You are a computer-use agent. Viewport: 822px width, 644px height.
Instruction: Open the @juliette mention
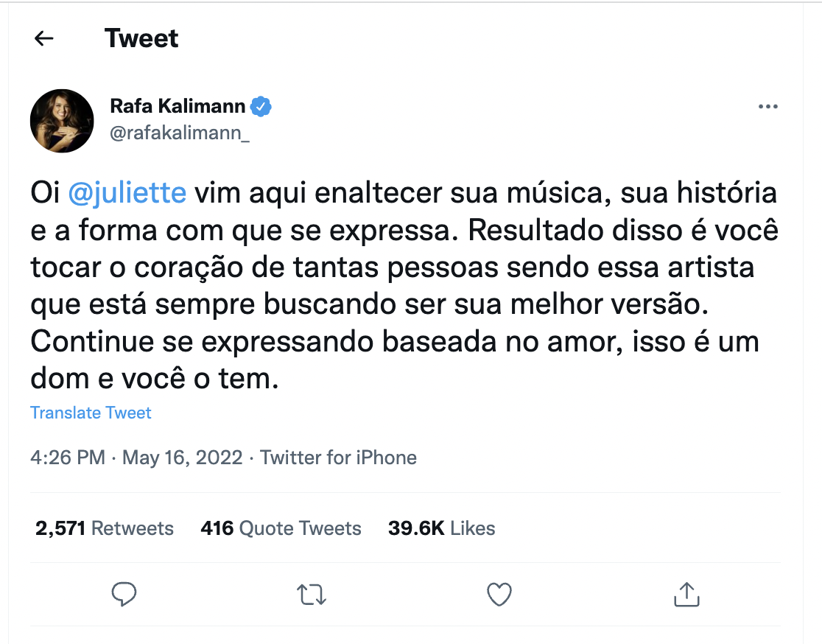click(x=127, y=193)
